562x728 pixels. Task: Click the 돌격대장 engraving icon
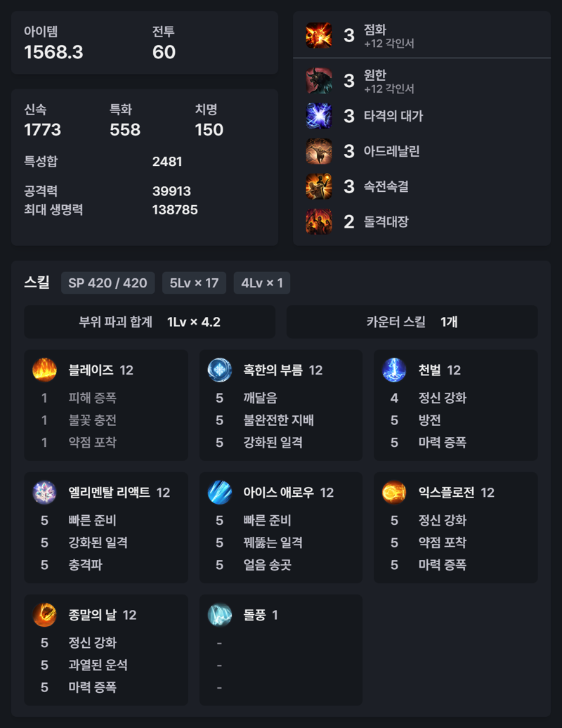tap(319, 222)
